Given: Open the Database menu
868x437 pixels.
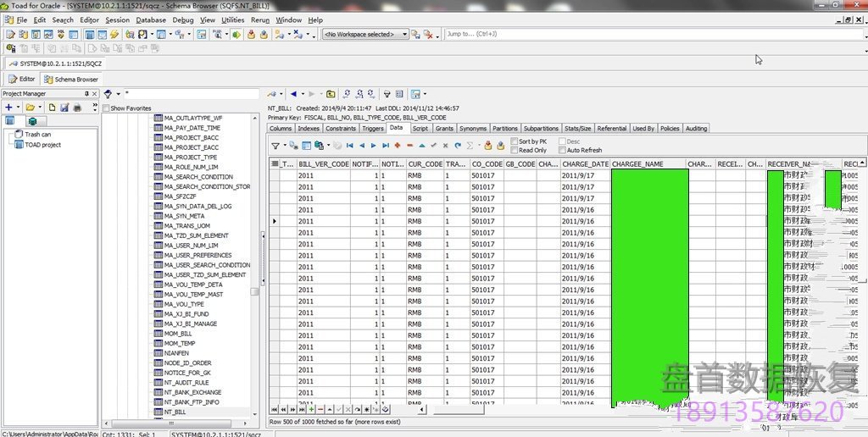Looking at the screenshot, I should (x=151, y=20).
